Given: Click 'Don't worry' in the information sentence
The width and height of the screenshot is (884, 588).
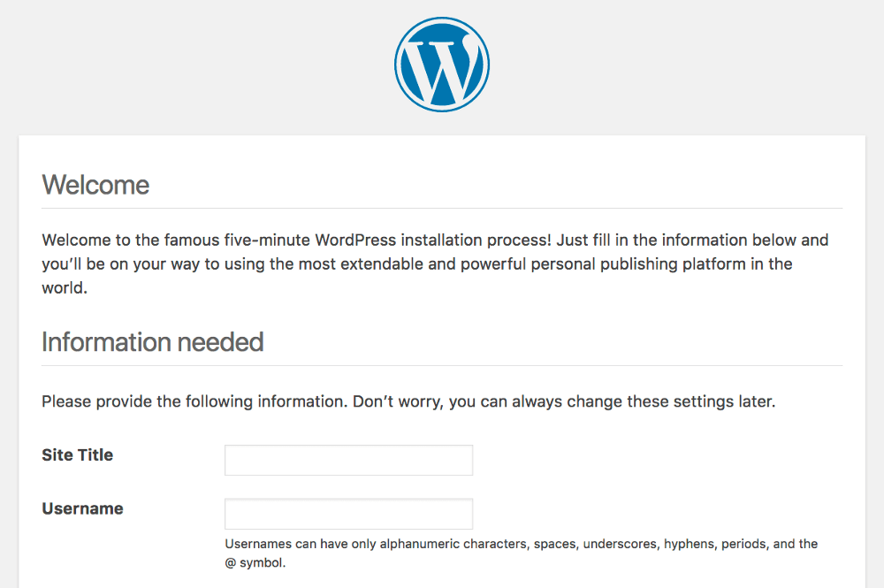Looking at the screenshot, I should [x=398, y=401].
